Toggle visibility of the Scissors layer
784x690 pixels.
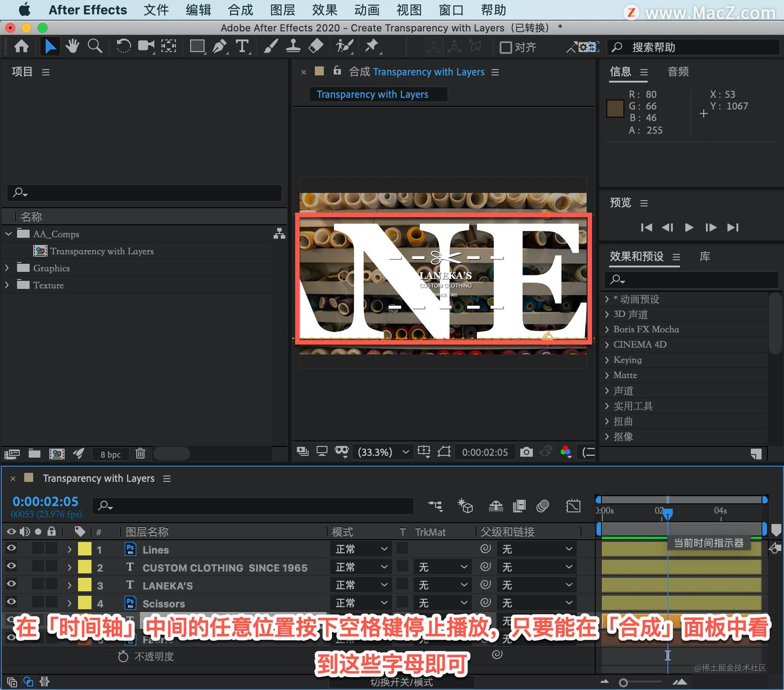[x=11, y=603]
